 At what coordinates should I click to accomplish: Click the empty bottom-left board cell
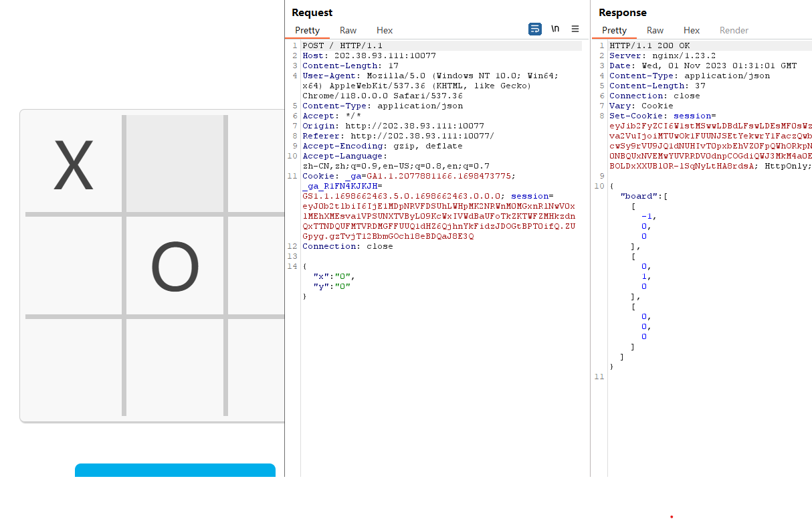click(x=74, y=367)
